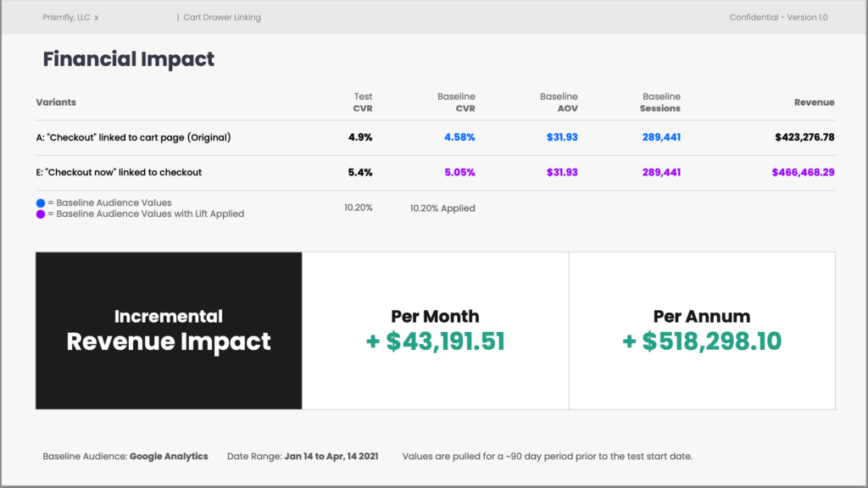Click the Per Annum revenue figure

(702, 342)
